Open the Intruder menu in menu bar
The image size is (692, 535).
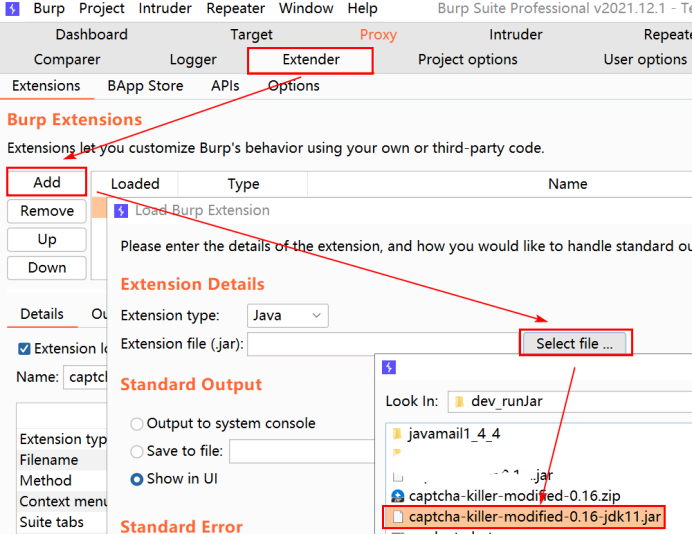(165, 8)
